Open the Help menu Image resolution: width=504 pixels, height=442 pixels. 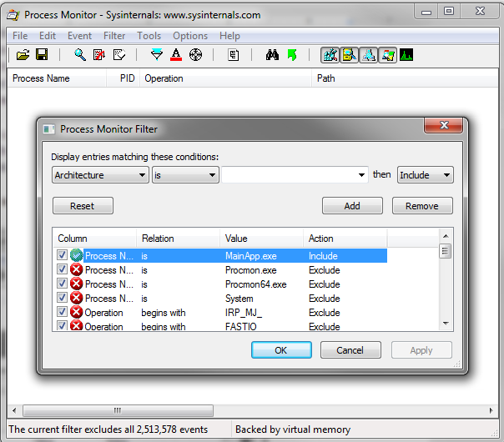(229, 36)
